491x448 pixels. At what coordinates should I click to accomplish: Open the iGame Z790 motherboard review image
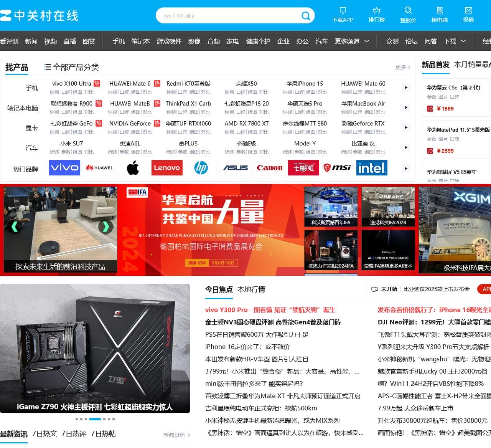click(95, 348)
